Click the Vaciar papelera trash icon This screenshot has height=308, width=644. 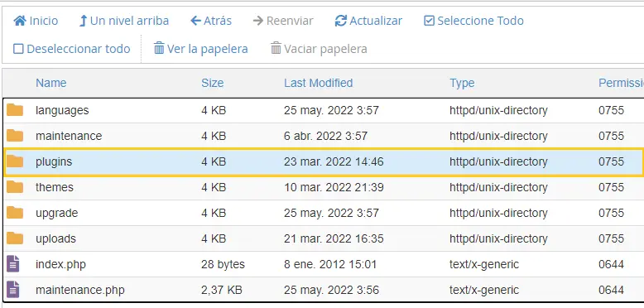(x=276, y=49)
